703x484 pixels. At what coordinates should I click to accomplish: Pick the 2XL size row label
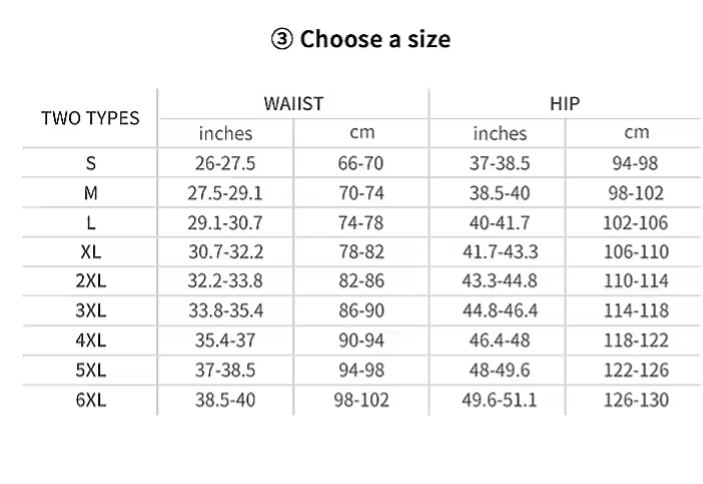click(x=90, y=282)
